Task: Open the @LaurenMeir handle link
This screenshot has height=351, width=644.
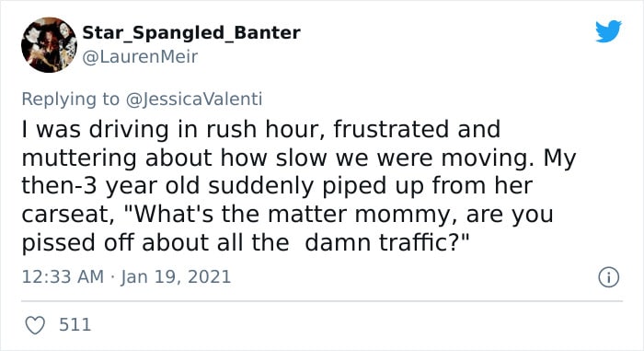Action: click(x=140, y=57)
